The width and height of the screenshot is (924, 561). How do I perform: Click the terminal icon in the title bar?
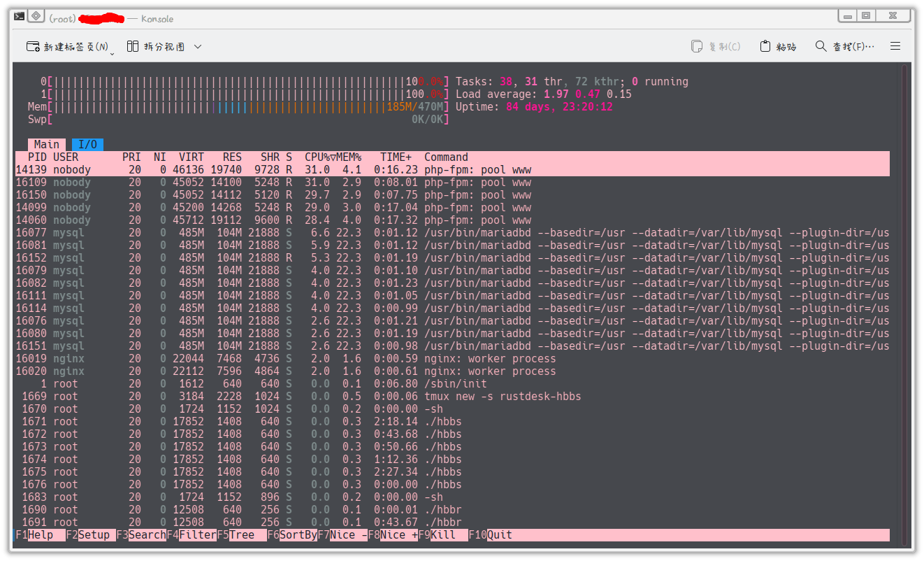(x=20, y=16)
